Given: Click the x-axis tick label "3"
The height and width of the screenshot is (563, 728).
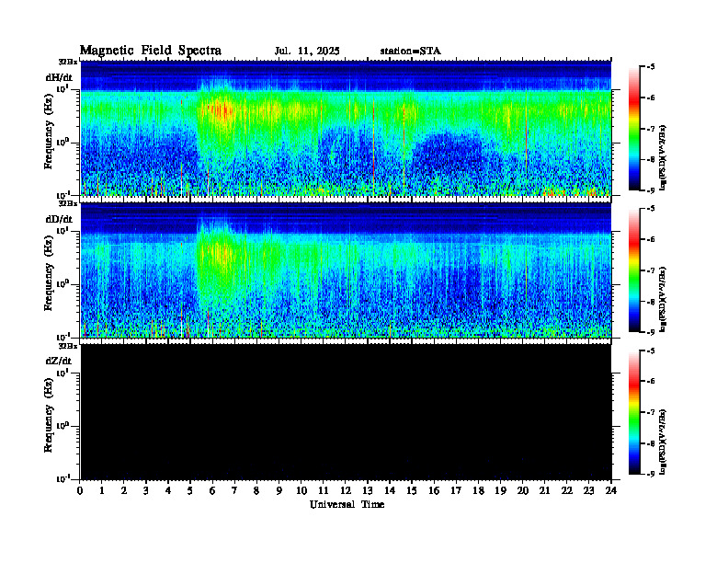Looking at the screenshot, I should click(146, 490).
